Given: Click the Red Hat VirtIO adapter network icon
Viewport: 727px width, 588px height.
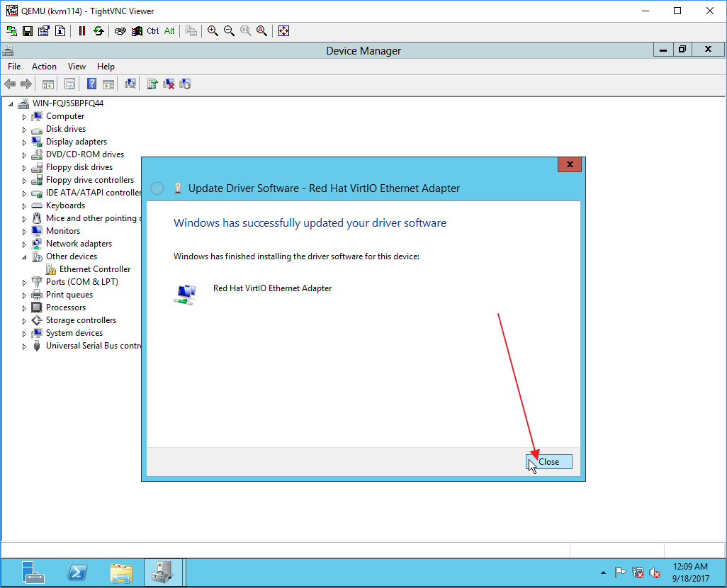Looking at the screenshot, I should [186, 294].
